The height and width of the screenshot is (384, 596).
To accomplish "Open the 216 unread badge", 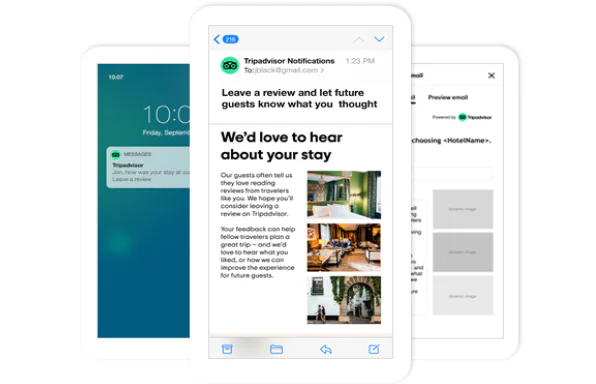I will pyautogui.click(x=230, y=39).
